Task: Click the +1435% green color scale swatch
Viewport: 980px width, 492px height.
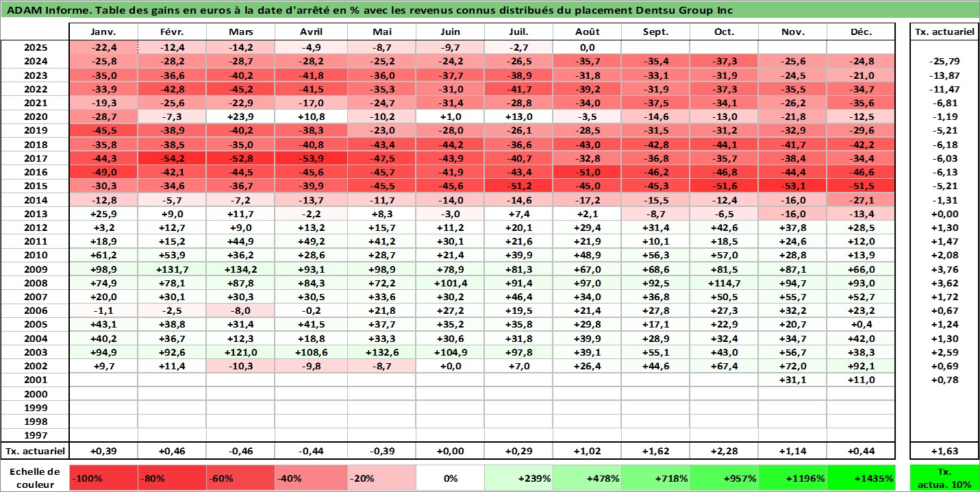Action: click(x=861, y=478)
